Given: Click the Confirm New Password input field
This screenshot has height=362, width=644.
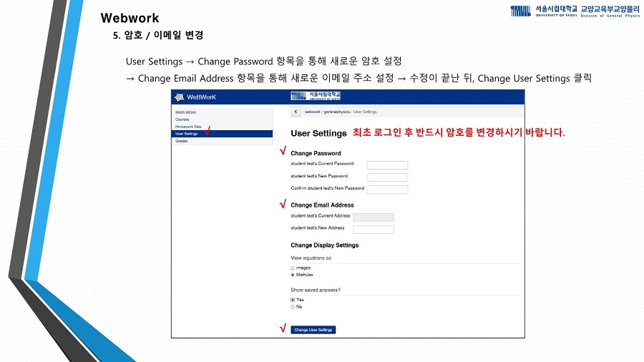Looking at the screenshot, I should 387,190.
